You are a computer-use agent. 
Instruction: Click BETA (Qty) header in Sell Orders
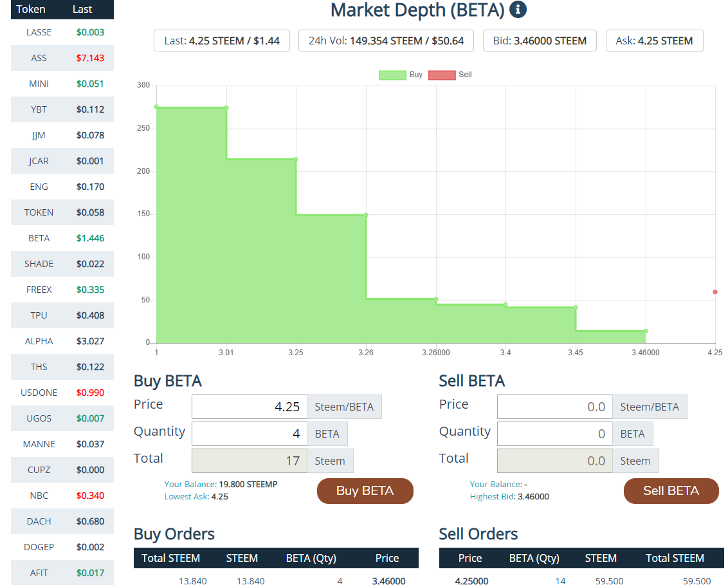click(x=534, y=558)
